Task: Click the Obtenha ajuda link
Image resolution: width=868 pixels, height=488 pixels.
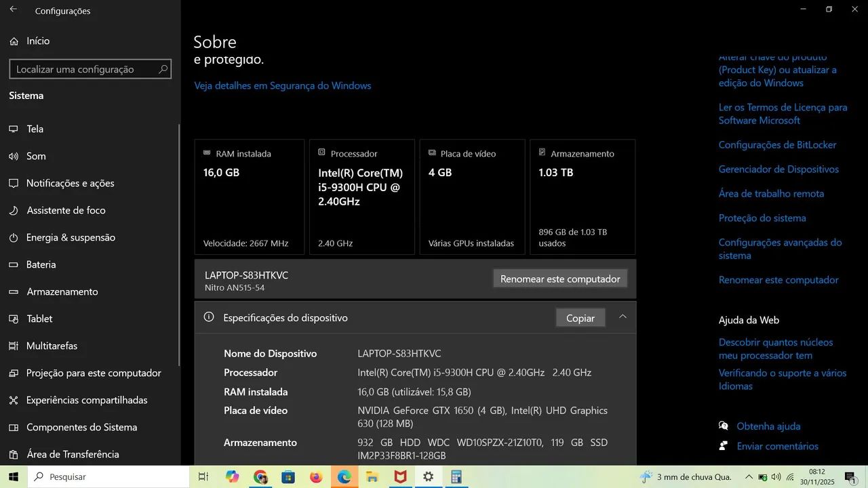Action: [768, 426]
